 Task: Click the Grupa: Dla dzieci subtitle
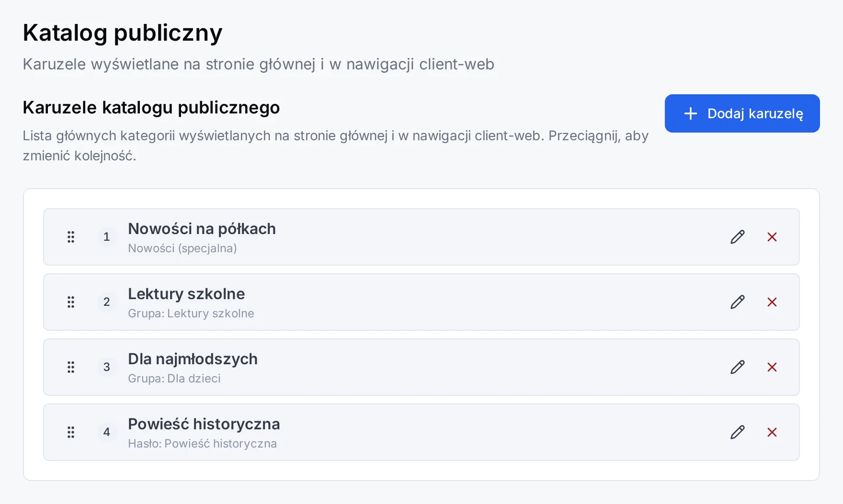click(174, 379)
